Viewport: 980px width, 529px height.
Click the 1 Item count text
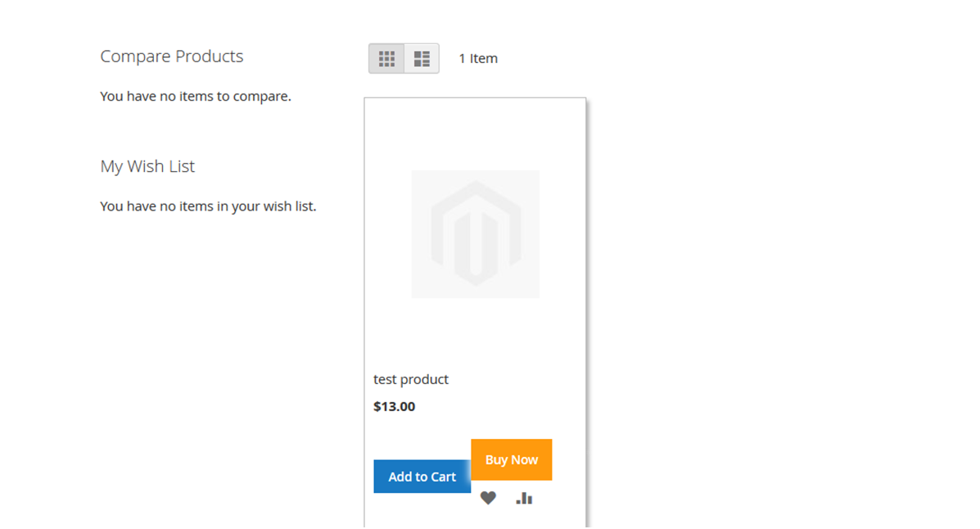coord(478,59)
